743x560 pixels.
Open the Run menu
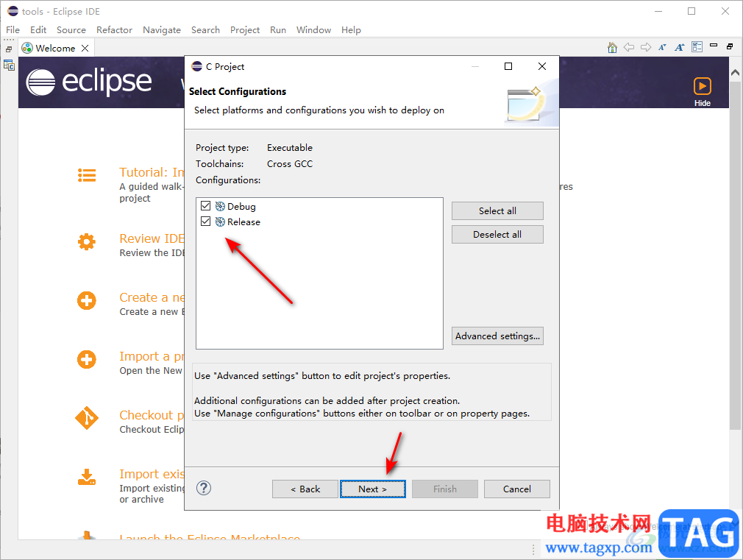277,30
